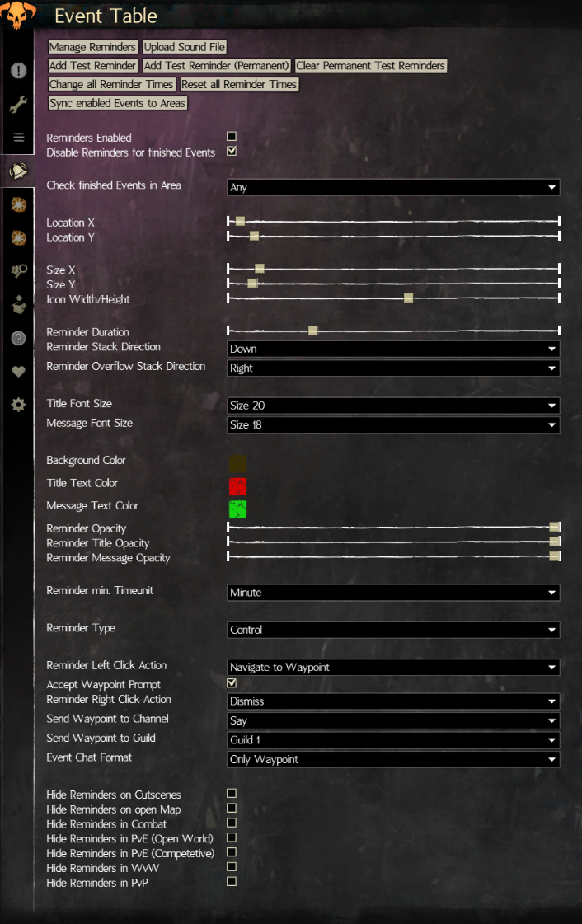Click the Manage Reminders button
The height and width of the screenshot is (924, 582).
pyautogui.click(x=92, y=47)
